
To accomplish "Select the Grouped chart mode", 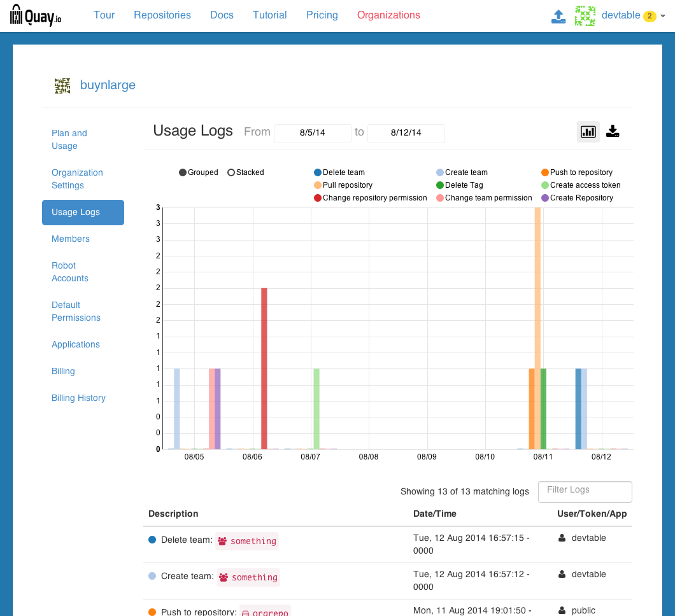I will pos(199,172).
